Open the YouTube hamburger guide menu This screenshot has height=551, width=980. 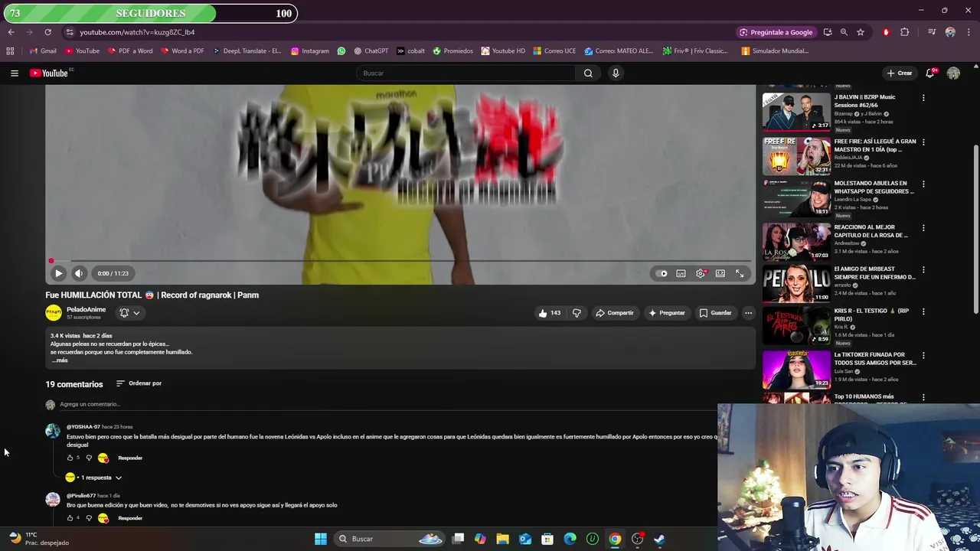(x=14, y=73)
